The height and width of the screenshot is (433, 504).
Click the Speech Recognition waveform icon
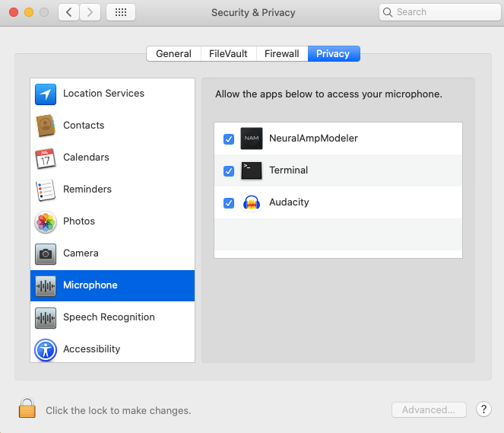(x=46, y=317)
